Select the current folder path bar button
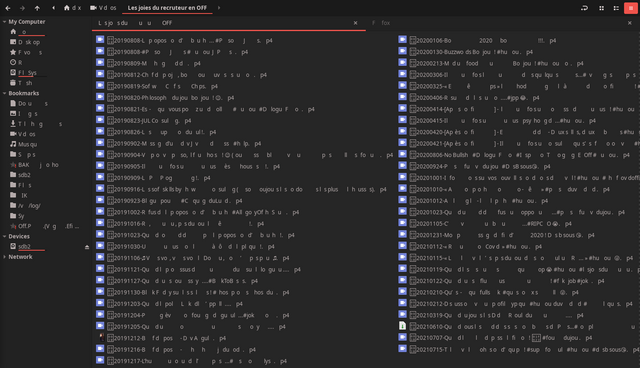 167,8
